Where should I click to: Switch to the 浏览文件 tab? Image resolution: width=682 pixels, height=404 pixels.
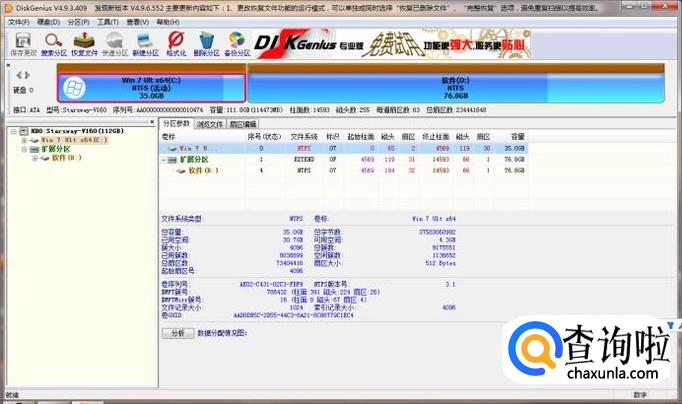[210, 124]
